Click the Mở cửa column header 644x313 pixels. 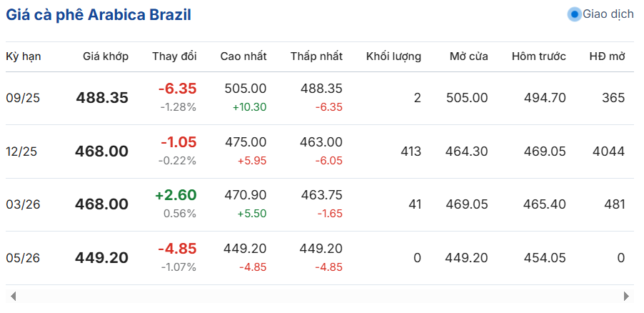tap(469, 56)
